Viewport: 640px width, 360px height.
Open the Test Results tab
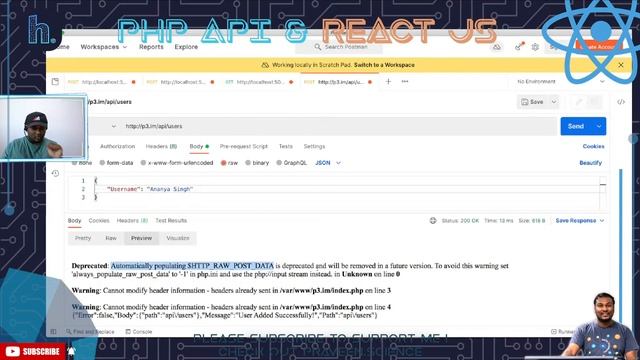pyautogui.click(x=171, y=221)
